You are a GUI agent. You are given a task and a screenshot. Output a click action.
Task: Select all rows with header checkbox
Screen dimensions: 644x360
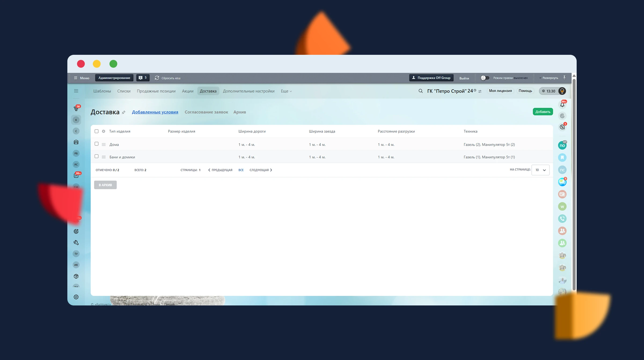[x=97, y=131]
